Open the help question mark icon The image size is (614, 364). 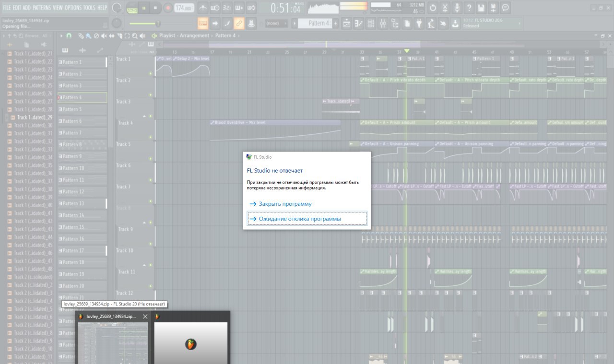click(x=469, y=8)
